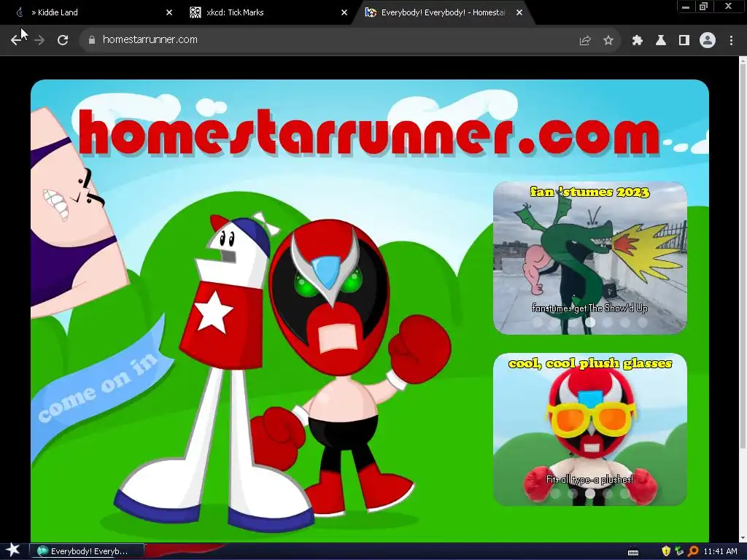Open the cool, cool plush glasses card

pyautogui.click(x=589, y=429)
